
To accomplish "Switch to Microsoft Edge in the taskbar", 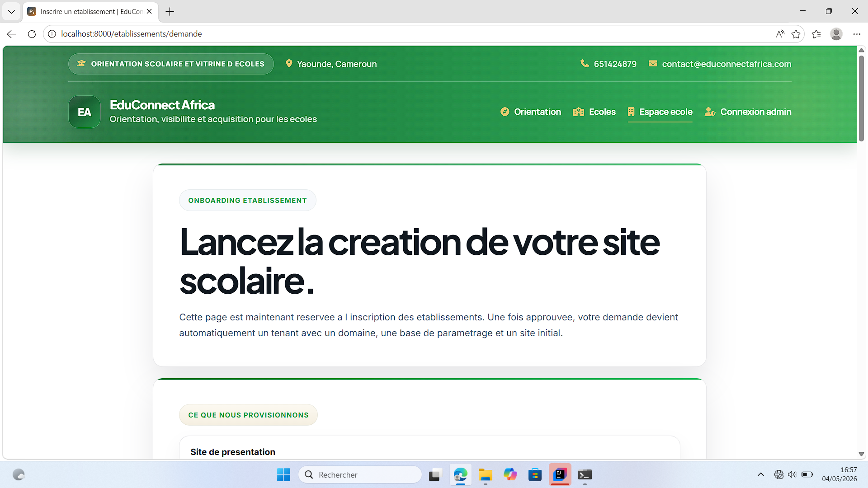I will (x=460, y=475).
